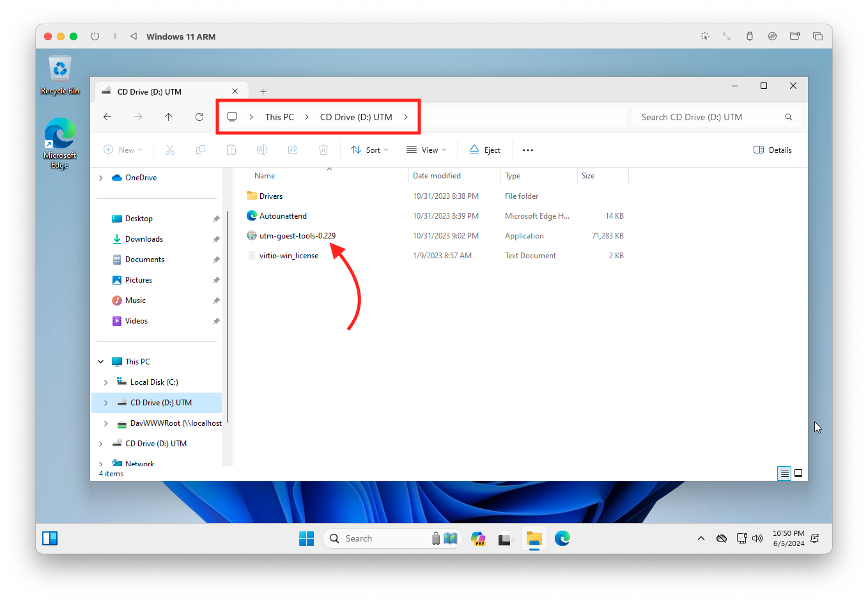
Task: Open the CD/DVD drive image icon in UTM toolbar
Action: (x=772, y=36)
